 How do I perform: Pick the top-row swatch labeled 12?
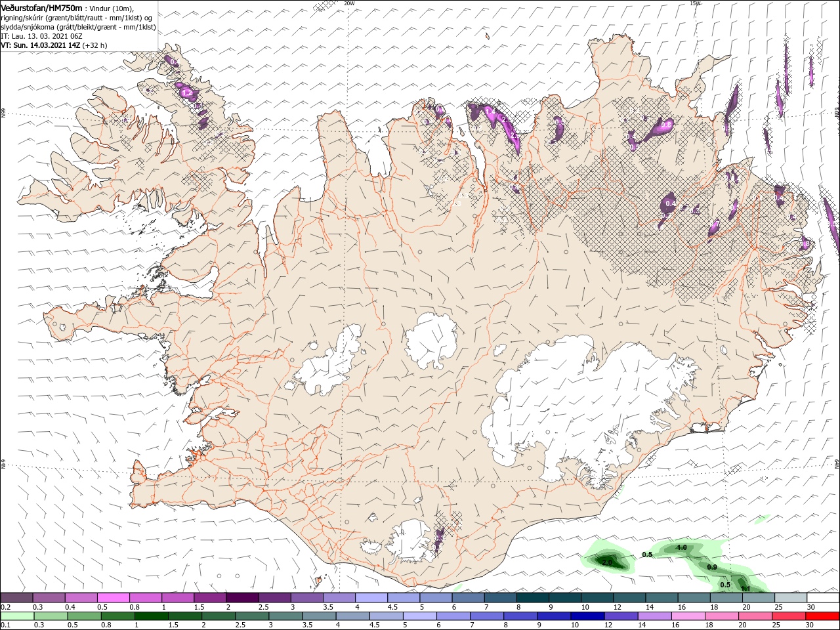(x=630, y=597)
